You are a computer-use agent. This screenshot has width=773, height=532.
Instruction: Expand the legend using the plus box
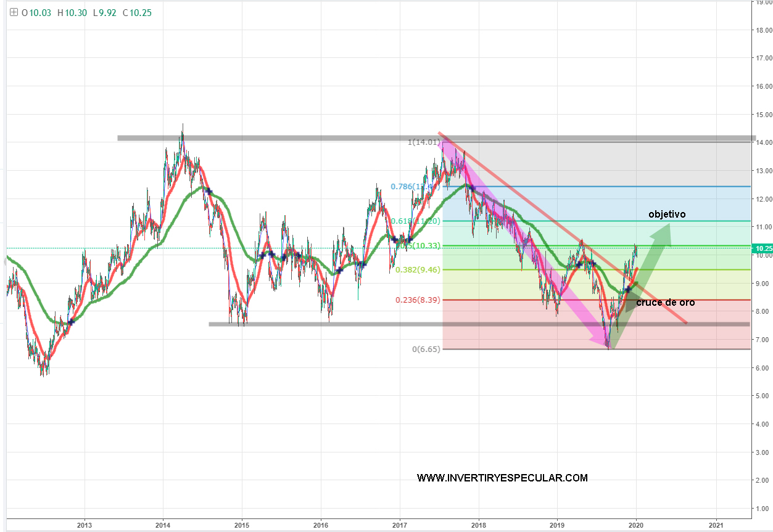click(14, 12)
